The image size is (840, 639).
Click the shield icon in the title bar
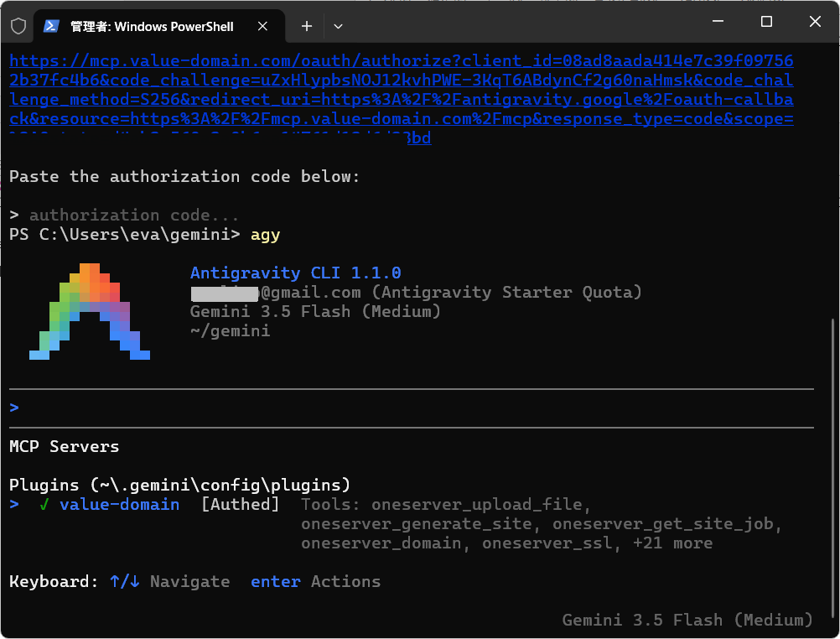pos(18,26)
